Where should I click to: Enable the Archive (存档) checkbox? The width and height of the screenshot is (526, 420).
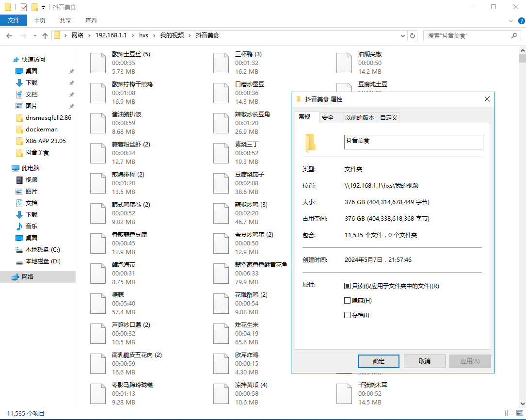click(x=347, y=315)
